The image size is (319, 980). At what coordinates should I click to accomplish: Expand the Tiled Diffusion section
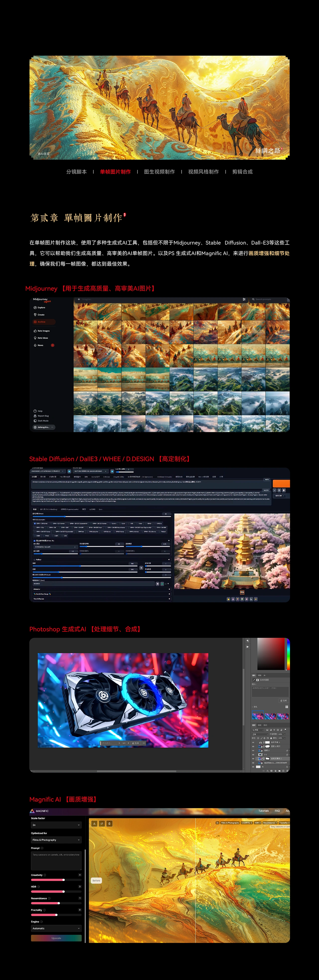[x=102, y=599]
